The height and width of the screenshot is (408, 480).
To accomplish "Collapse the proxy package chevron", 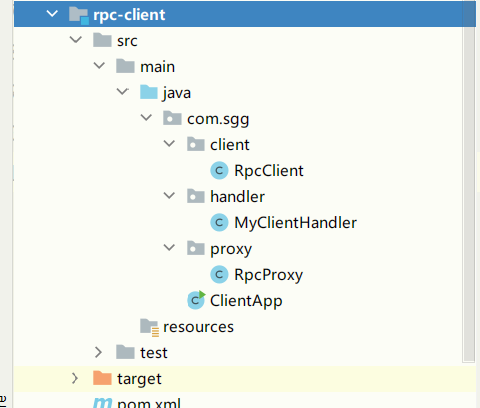I will (x=169, y=248).
